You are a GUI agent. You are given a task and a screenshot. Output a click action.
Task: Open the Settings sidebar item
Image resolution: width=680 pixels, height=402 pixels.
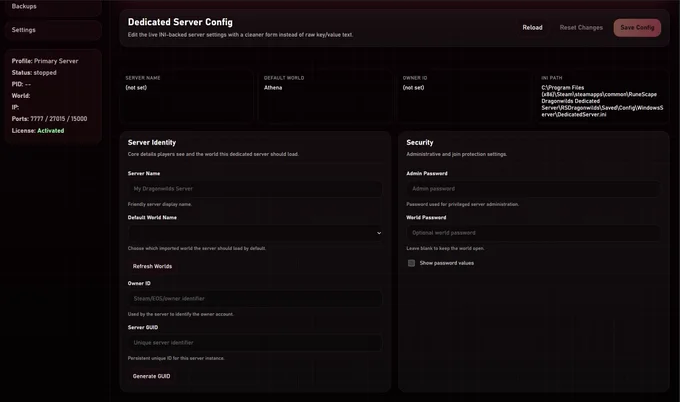(x=53, y=30)
